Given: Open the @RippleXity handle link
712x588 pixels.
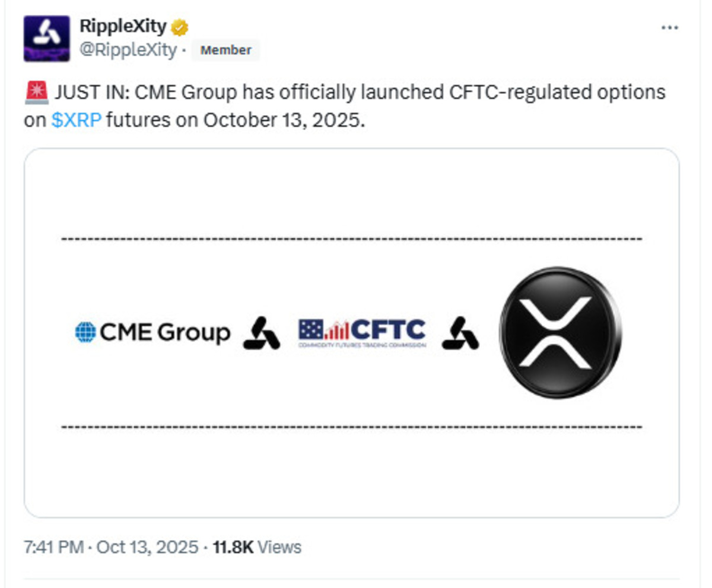Looking at the screenshot, I should point(128,50).
